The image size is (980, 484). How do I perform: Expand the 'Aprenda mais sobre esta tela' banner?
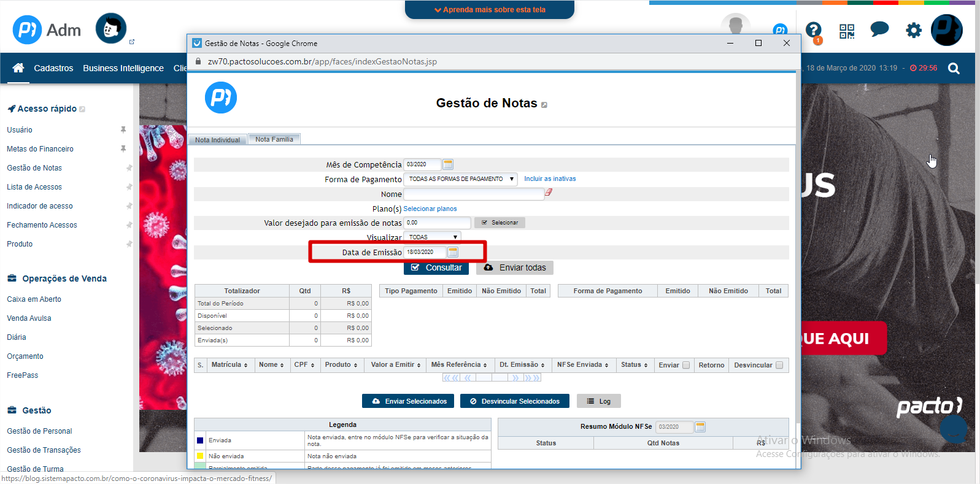click(490, 10)
